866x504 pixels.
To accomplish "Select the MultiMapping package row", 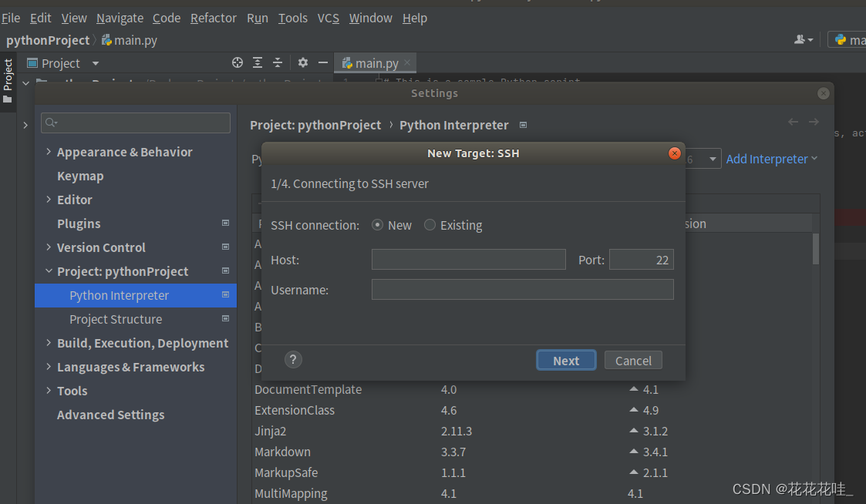I will pos(532,493).
